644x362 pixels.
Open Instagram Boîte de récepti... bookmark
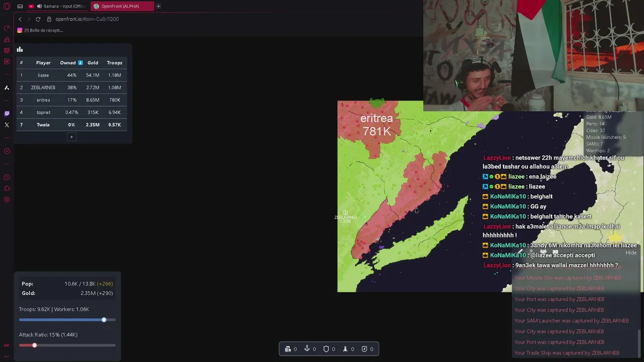(40, 30)
